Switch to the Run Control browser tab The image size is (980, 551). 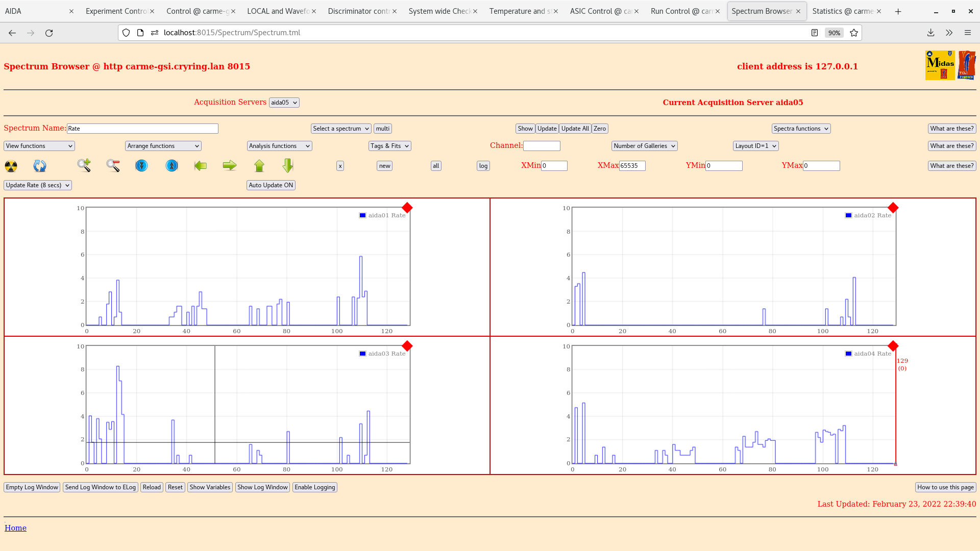point(681,11)
